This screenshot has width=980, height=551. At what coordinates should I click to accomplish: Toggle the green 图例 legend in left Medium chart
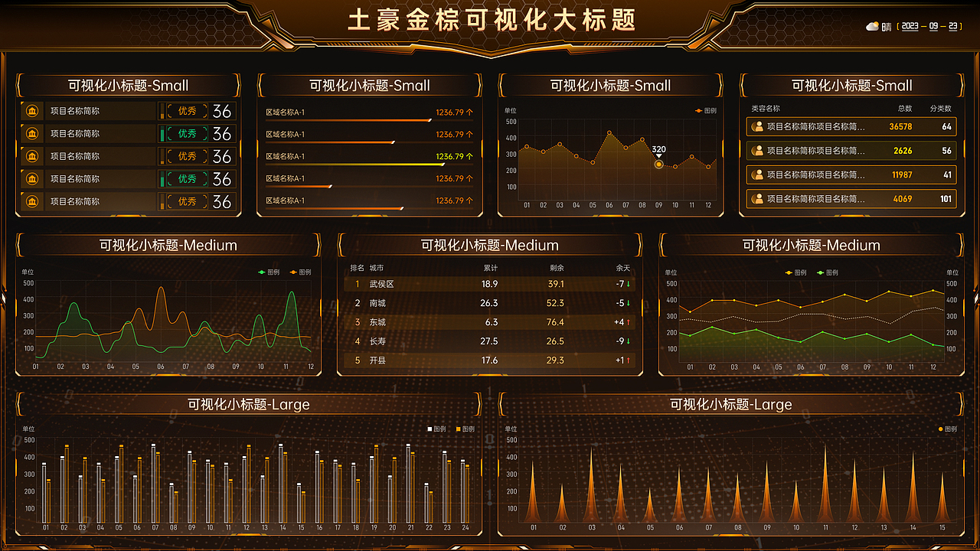(x=268, y=271)
